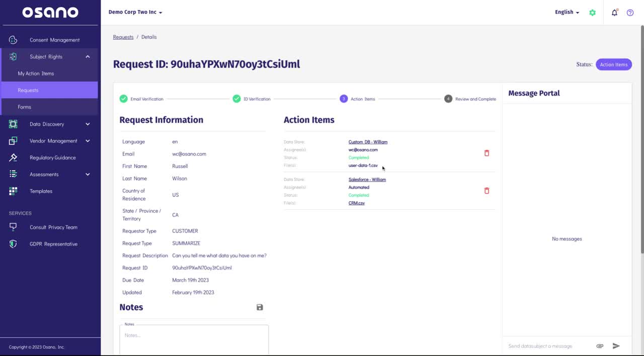Image resolution: width=644 pixels, height=356 pixels.
Task: Expand the Data Discovery chevron
Action: click(88, 124)
